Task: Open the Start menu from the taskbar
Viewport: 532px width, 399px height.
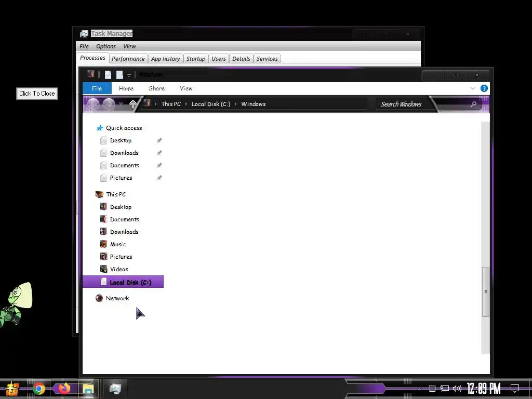Action: point(12,389)
